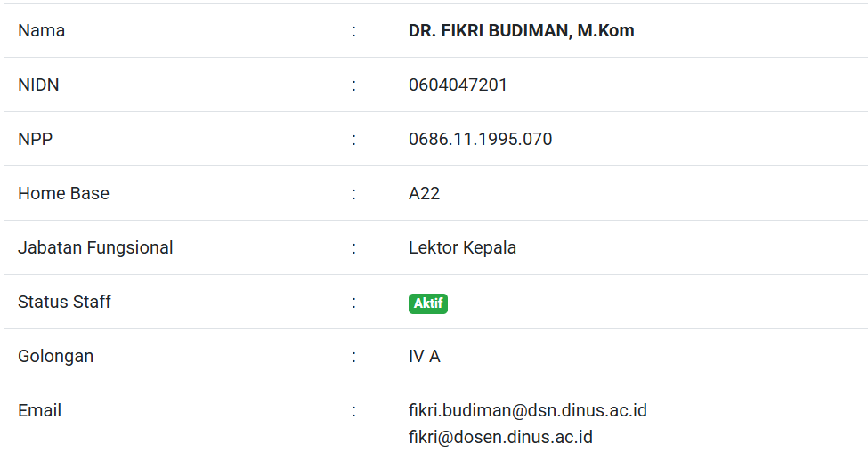Select the name DR. FIKRI BUDIMAN, M.Kom
This screenshot has height=460, width=868.
521,30
